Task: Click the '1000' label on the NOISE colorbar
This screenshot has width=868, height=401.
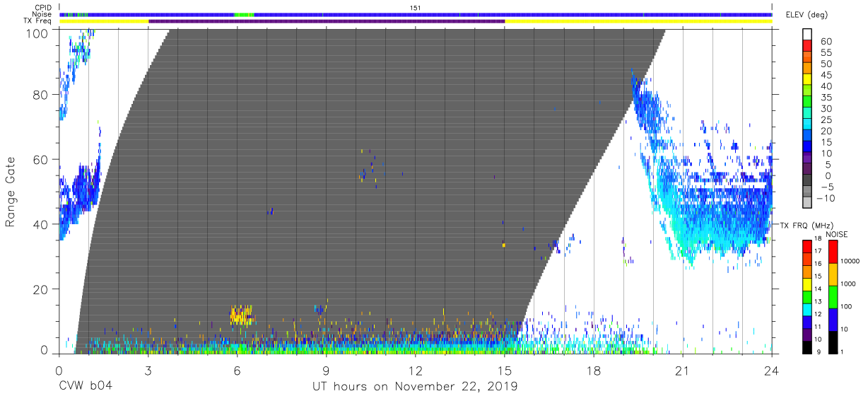Action: click(849, 284)
